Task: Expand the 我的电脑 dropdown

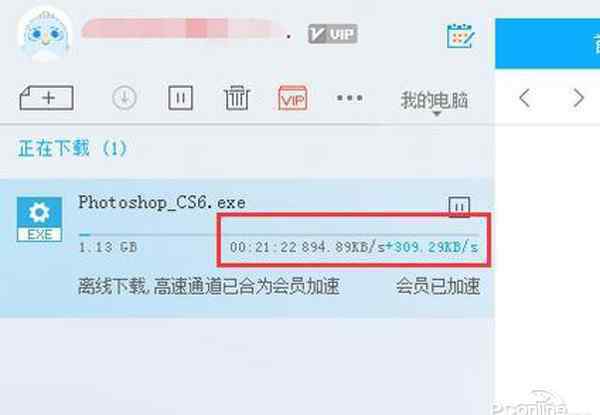Action: click(x=434, y=102)
